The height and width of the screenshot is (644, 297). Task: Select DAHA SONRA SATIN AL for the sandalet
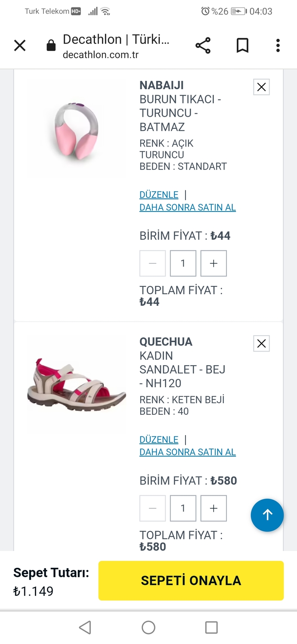[x=187, y=452]
